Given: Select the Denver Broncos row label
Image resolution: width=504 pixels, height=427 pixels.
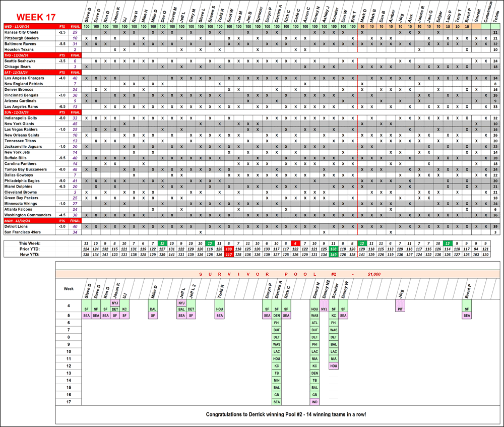Looking at the screenshot, I should (x=19, y=90).
